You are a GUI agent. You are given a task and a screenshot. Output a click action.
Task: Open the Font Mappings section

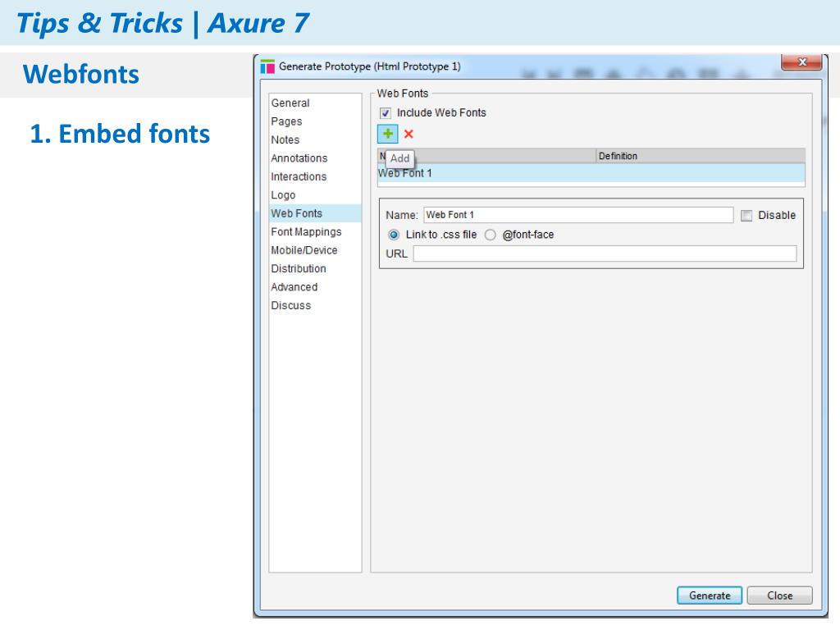click(315, 232)
